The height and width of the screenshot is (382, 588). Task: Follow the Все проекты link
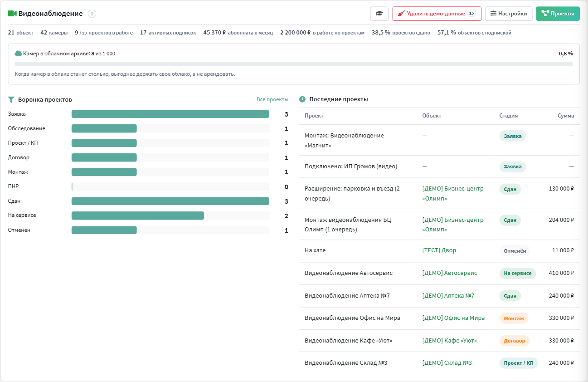coord(272,99)
